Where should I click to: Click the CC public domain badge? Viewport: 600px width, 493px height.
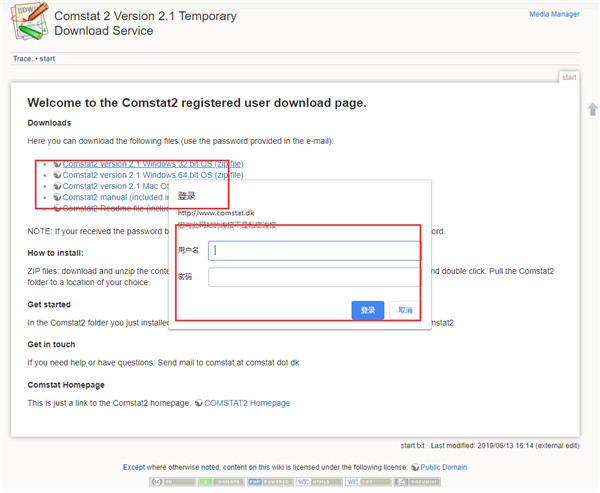pyautogui.click(x=173, y=482)
